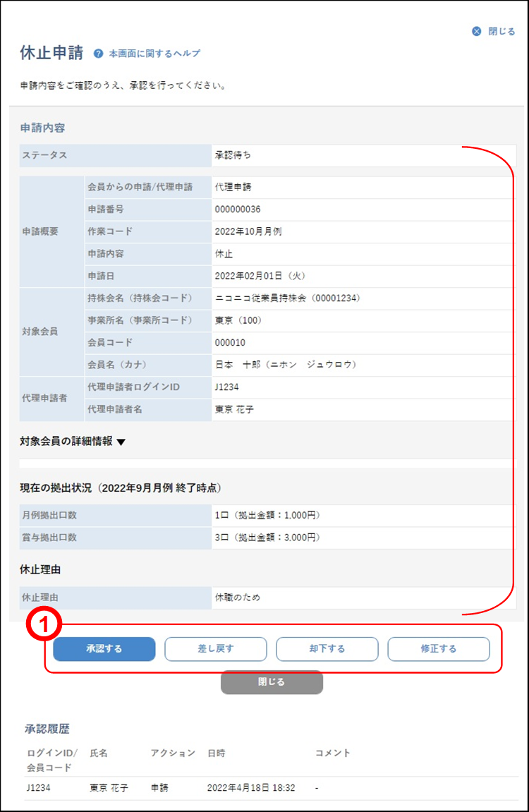Click the circled X close icon
529x812 pixels.
click(477, 31)
